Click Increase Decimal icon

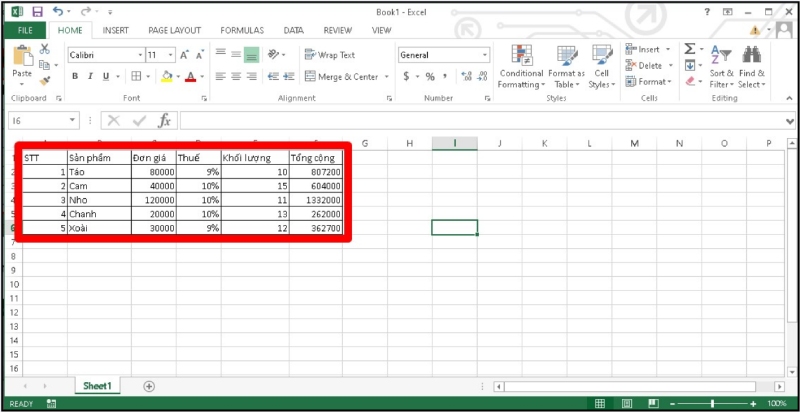point(466,76)
